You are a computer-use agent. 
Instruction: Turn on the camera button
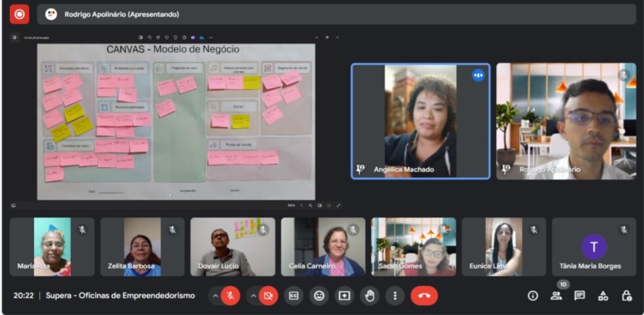268,296
